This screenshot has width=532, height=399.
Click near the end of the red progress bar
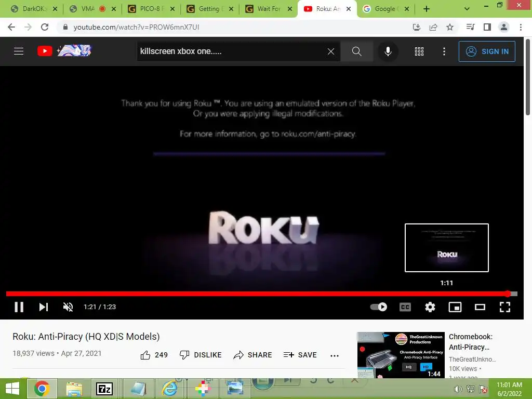click(x=507, y=294)
